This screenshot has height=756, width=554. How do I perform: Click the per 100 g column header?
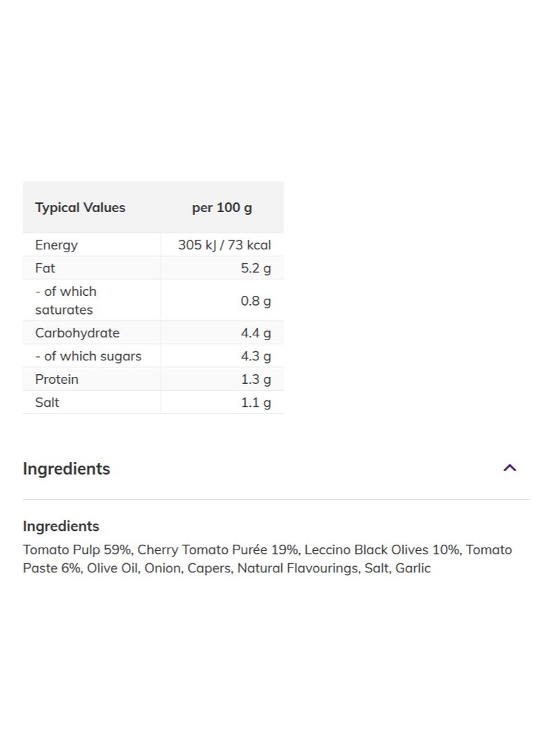point(222,208)
